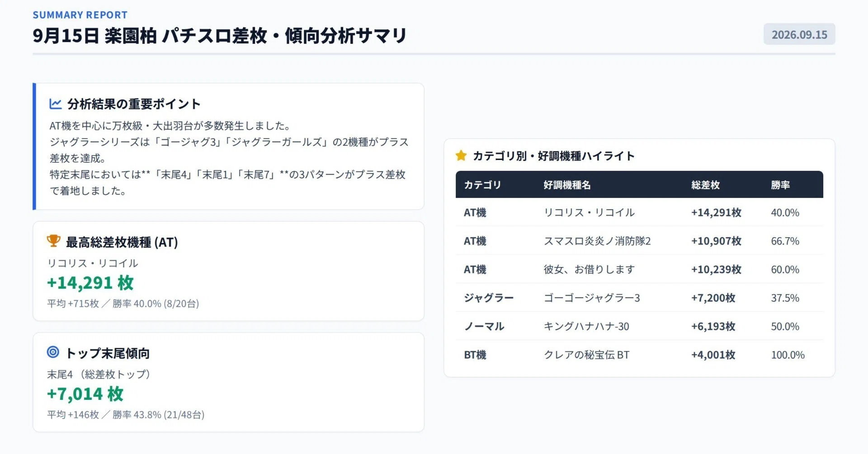Click the +14,291枚 value in the table
Screen dimensions: 868x454
pos(716,212)
